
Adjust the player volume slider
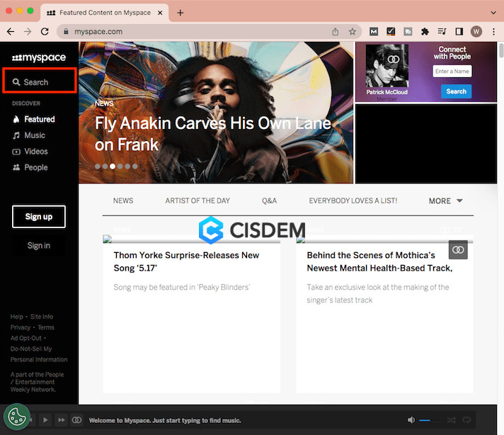tap(430, 420)
